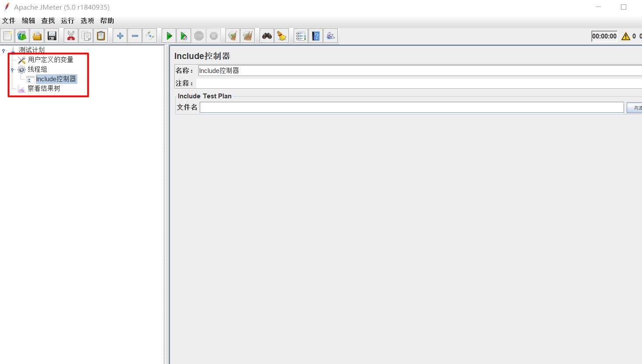
Task: Clear all results with double broom icon
Action: click(x=248, y=36)
